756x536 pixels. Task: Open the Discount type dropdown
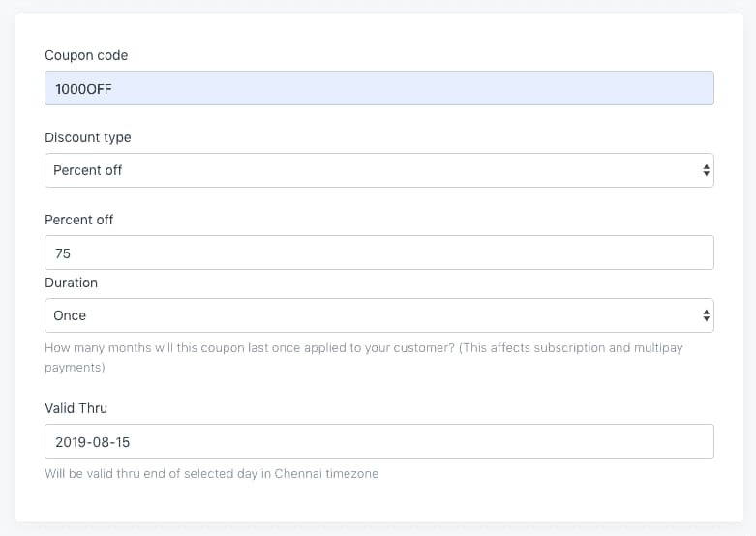coord(378,170)
